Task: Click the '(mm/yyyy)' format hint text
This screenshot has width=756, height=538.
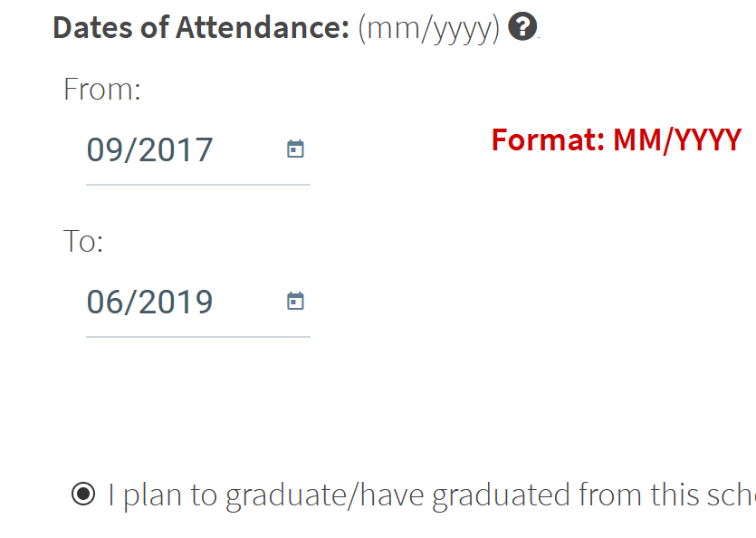Action: 428,29
